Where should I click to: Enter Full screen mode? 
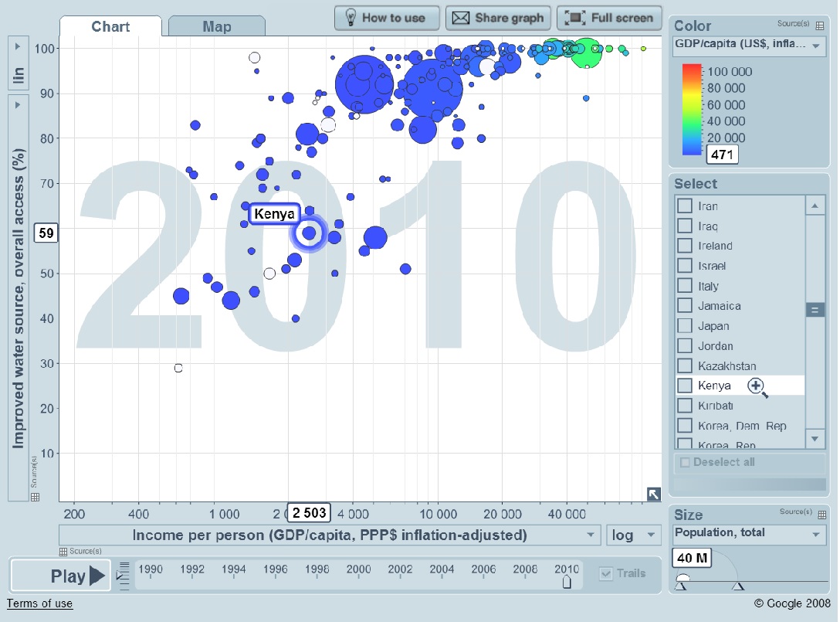tap(610, 18)
